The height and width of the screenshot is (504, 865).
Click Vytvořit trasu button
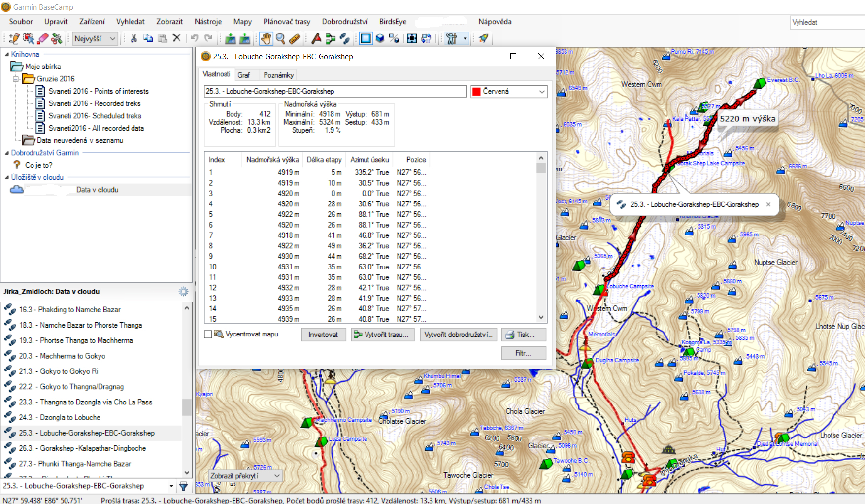(x=383, y=335)
